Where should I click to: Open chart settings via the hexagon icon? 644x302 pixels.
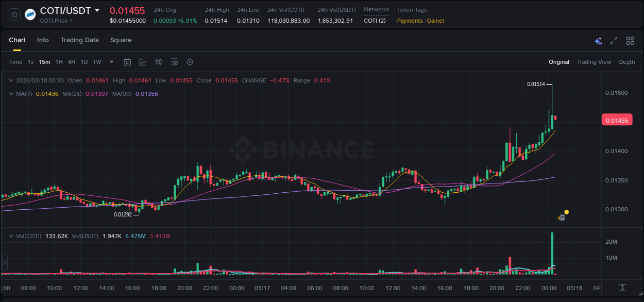tap(190, 62)
